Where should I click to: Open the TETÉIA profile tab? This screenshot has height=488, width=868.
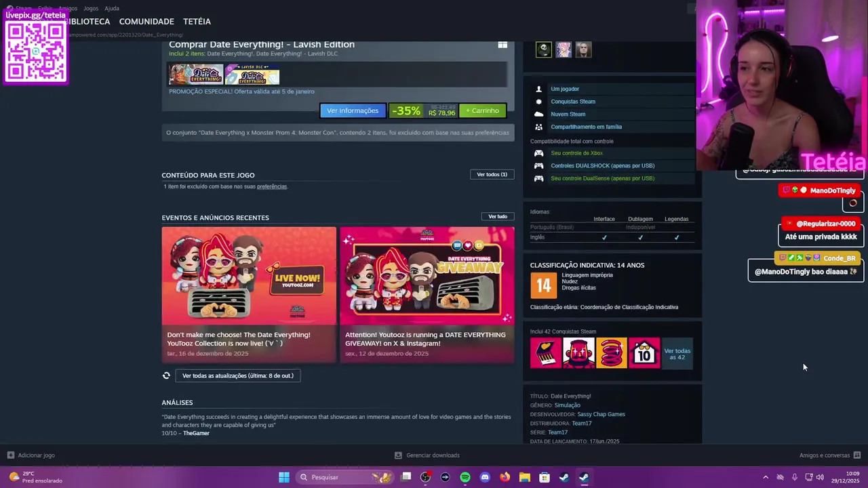[197, 22]
